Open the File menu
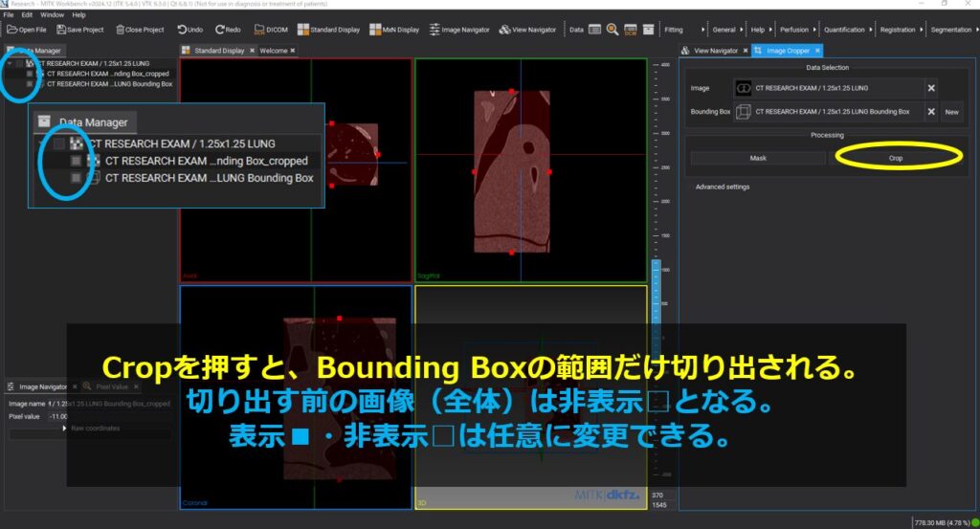Screen dimensions: 980x529 [9, 14]
